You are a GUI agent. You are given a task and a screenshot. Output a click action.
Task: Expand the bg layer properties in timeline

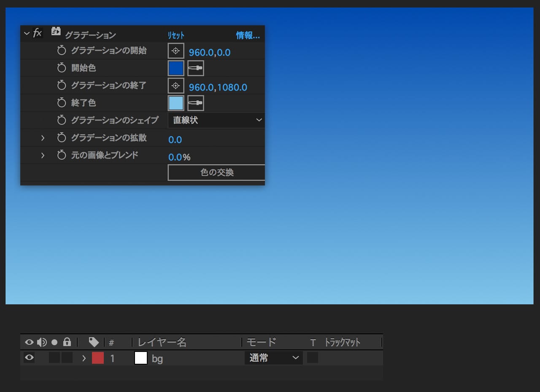pyautogui.click(x=84, y=358)
